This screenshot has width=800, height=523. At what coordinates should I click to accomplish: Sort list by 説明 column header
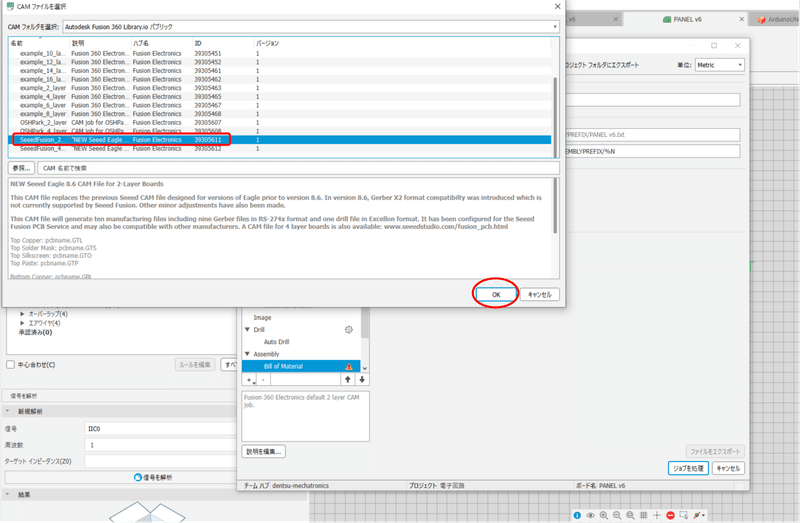99,43
